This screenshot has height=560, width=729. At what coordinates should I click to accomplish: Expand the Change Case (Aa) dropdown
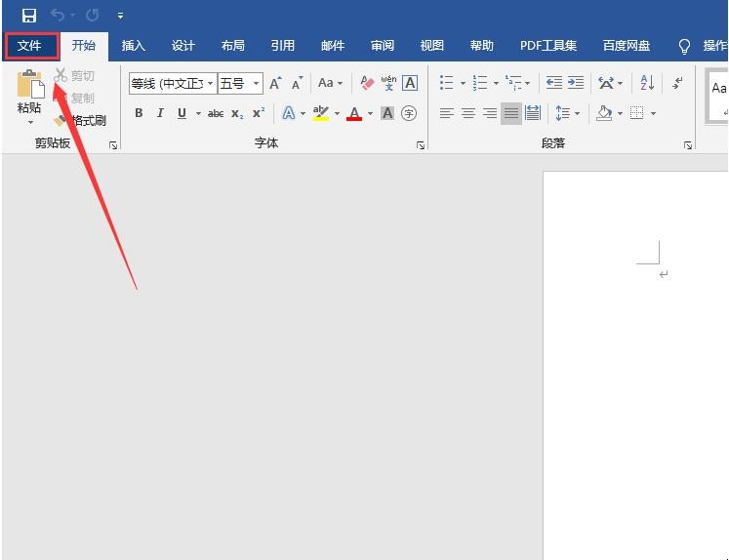click(x=331, y=84)
